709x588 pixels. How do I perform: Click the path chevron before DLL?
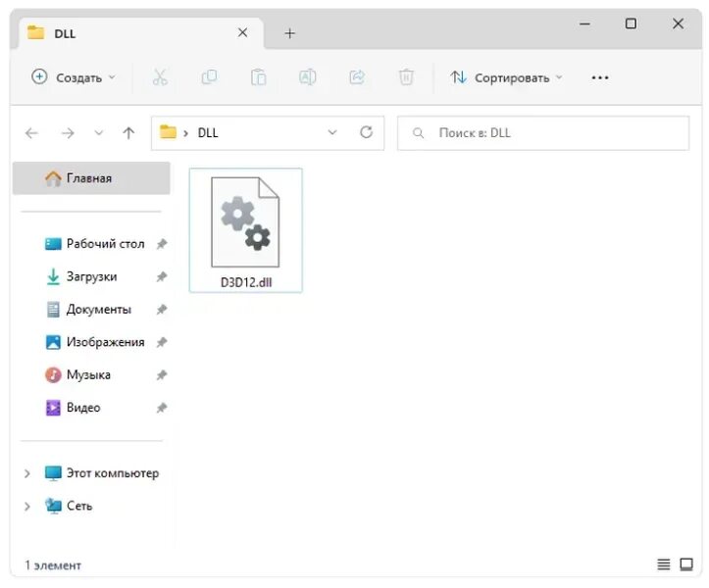tap(186, 133)
